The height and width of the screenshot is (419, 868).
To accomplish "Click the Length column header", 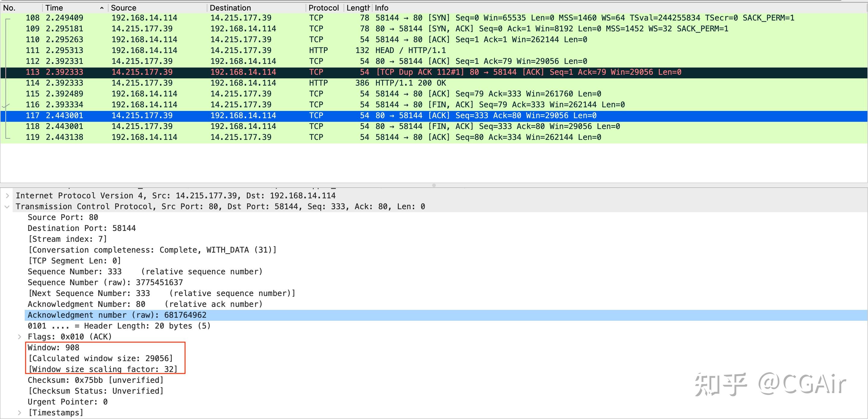I will 357,8.
